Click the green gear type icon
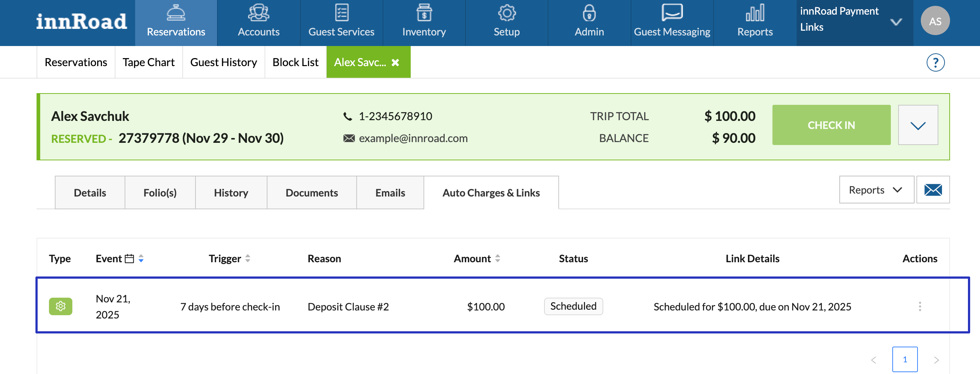Image resolution: width=980 pixels, height=374 pixels. pos(61,306)
